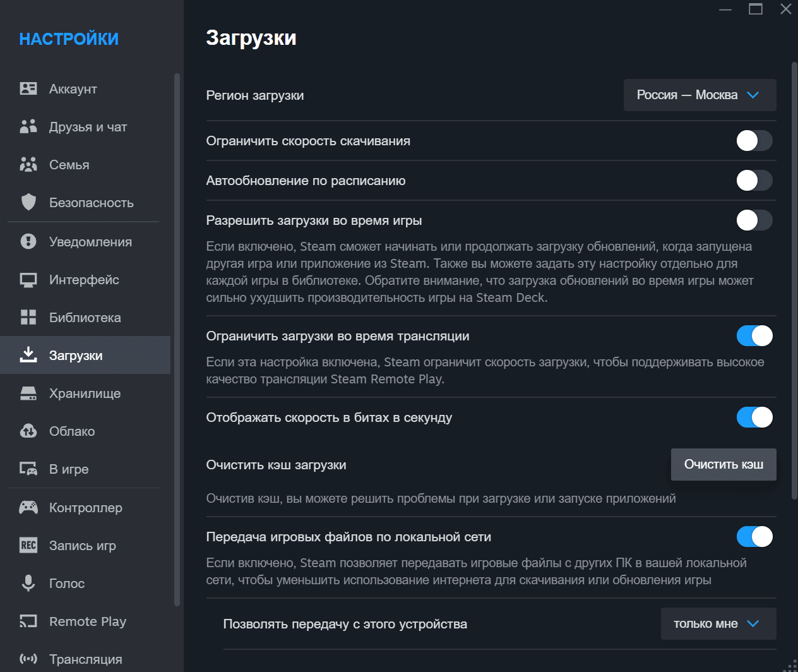Click the Cloud icon in sidebar
798x672 pixels.
[x=28, y=431]
